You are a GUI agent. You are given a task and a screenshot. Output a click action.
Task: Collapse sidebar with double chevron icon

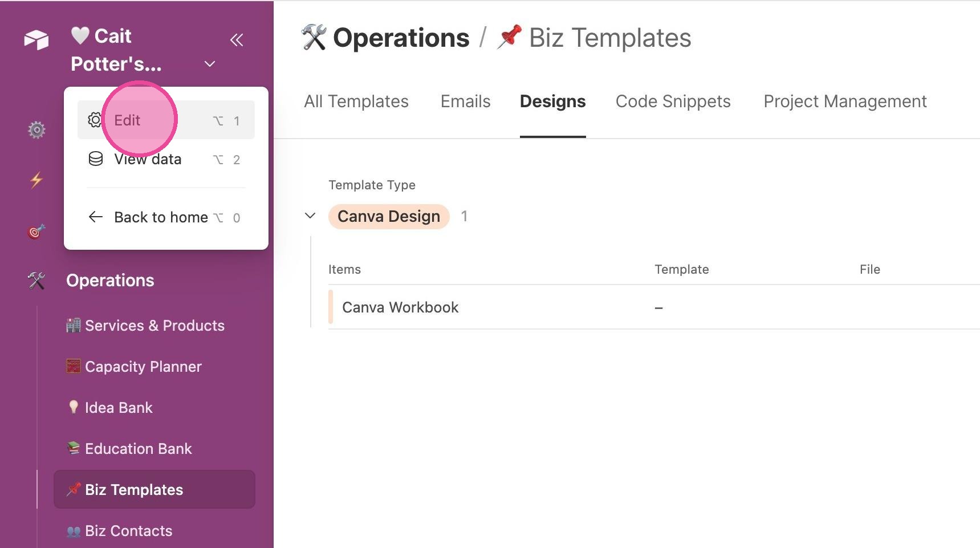tap(237, 40)
